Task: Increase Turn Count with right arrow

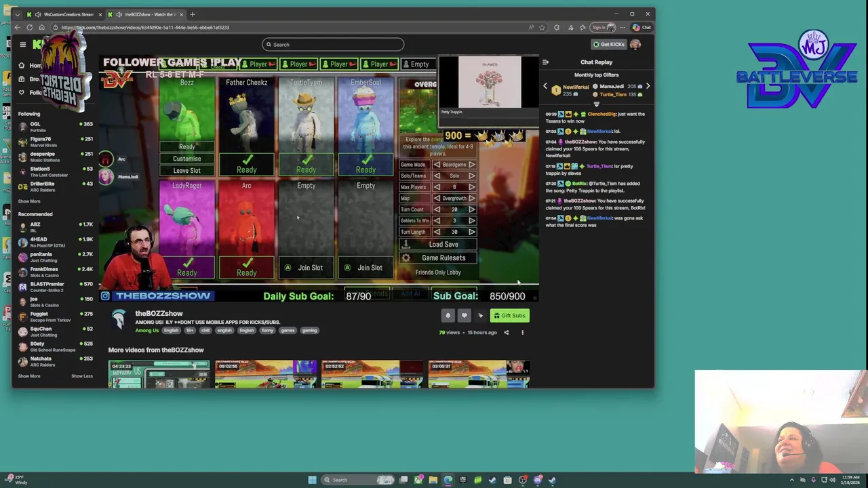Action: tap(472, 209)
